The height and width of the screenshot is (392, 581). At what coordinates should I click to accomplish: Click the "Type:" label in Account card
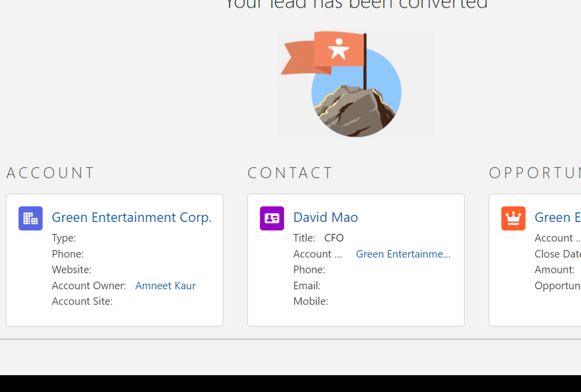click(x=64, y=238)
